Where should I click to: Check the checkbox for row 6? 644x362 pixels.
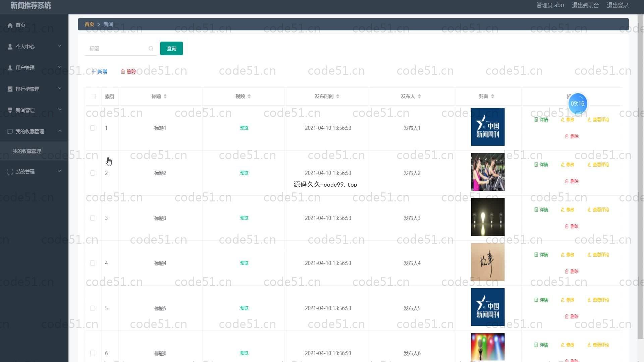pos(93,353)
